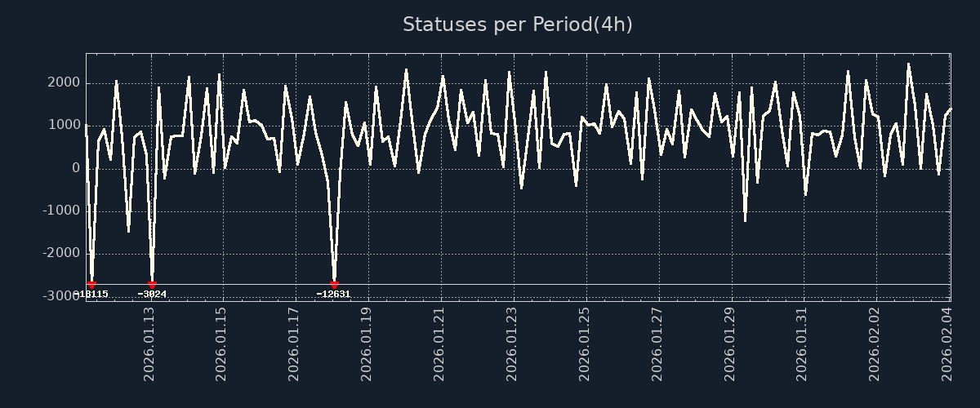980x408 pixels.
Task: Click the 0 y-axis label
Action: click(x=75, y=168)
